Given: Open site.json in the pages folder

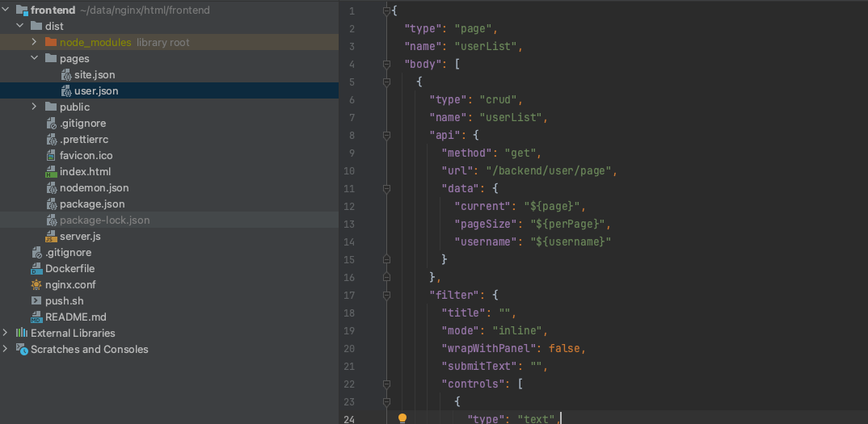Looking at the screenshot, I should (x=95, y=75).
